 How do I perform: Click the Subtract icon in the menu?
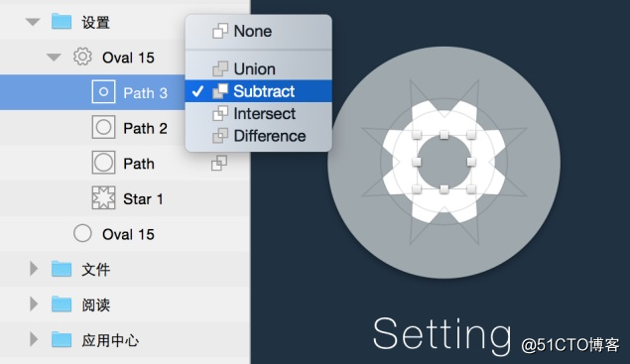coord(220,91)
